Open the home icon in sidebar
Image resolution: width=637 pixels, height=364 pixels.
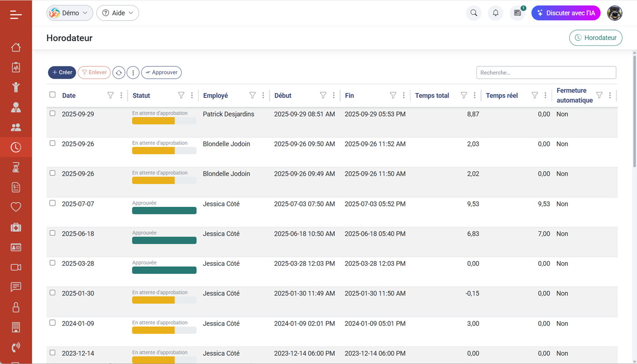click(x=16, y=47)
